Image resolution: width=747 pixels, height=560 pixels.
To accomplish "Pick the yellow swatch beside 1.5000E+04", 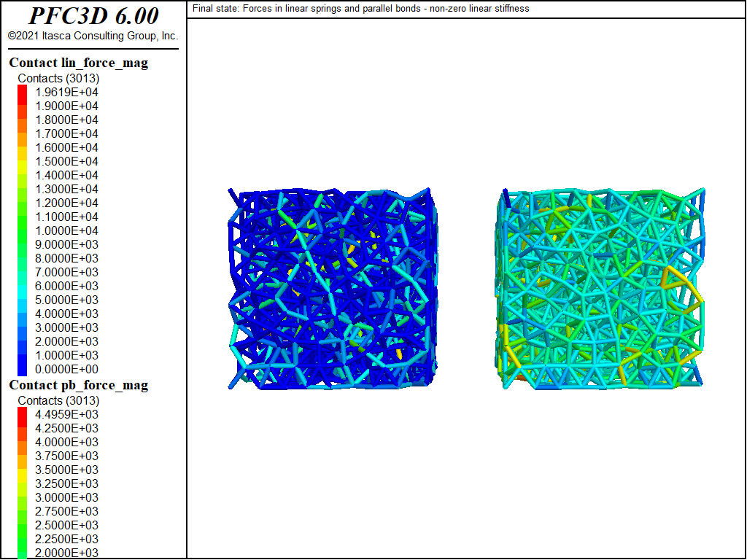I will pos(22,161).
